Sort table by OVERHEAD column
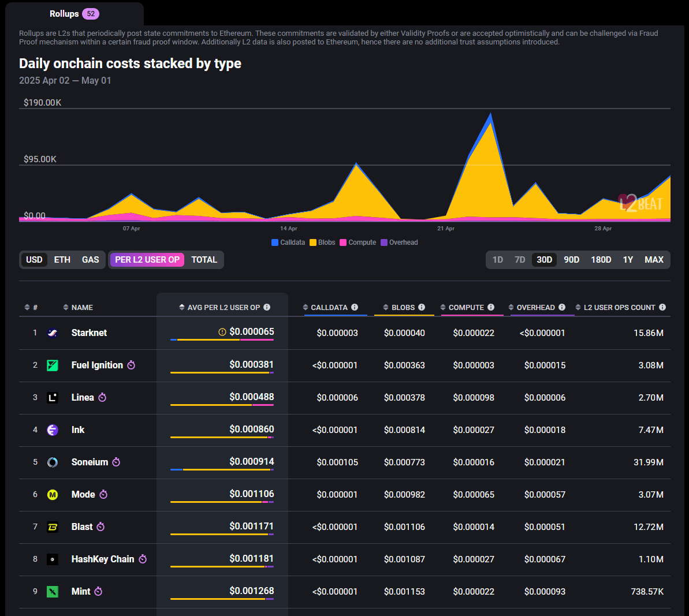This screenshot has height=616, width=689. coord(535,308)
